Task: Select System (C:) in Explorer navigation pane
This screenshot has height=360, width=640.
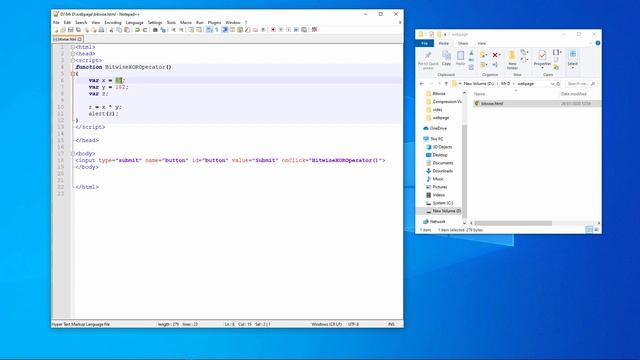Action: click(442, 203)
